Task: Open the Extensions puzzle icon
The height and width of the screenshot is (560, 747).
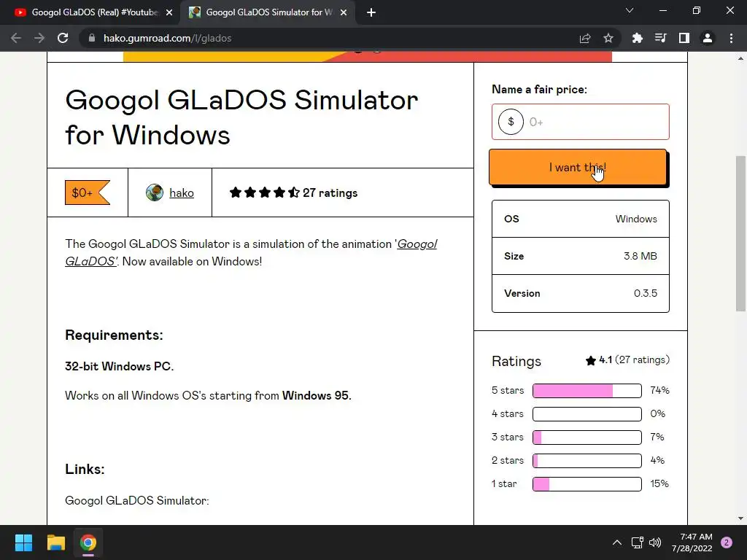Action: pos(637,38)
